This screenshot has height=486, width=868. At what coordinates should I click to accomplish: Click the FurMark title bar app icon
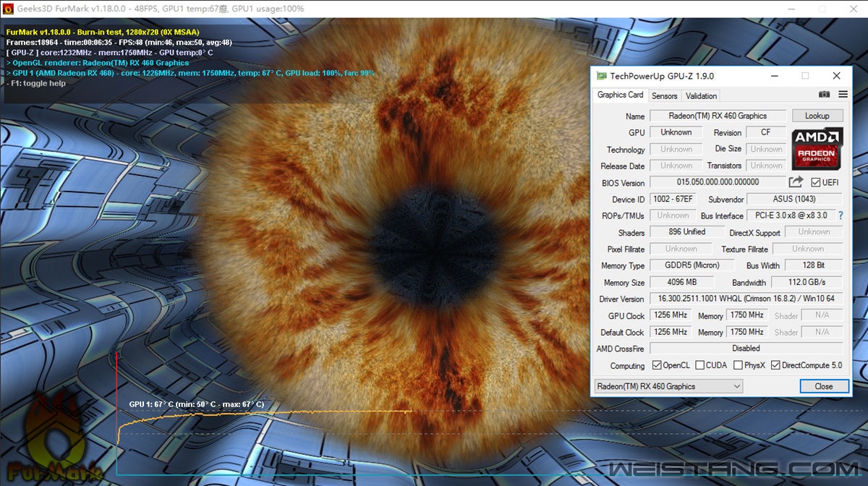pyautogui.click(x=8, y=9)
